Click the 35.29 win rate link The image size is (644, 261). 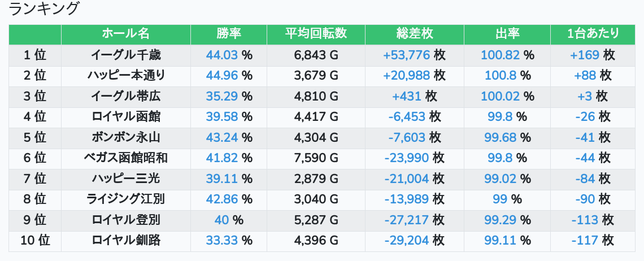[222, 96]
